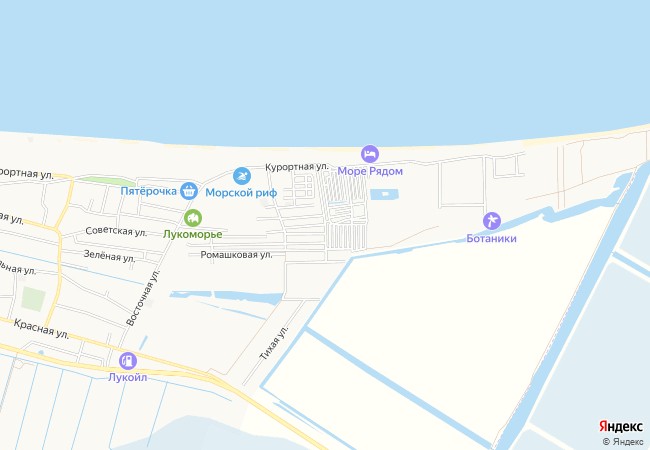Select the Лукоморье green park icon
This screenshot has width=650, height=450.
(193, 218)
